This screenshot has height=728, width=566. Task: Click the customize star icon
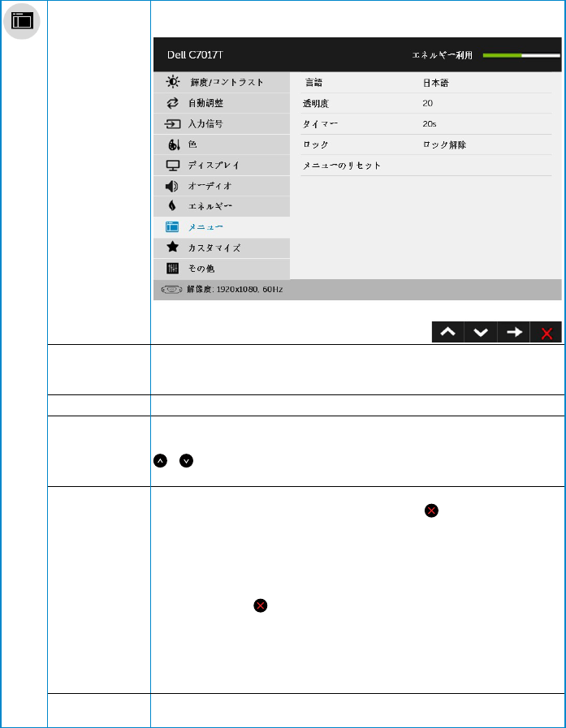[172, 247]
